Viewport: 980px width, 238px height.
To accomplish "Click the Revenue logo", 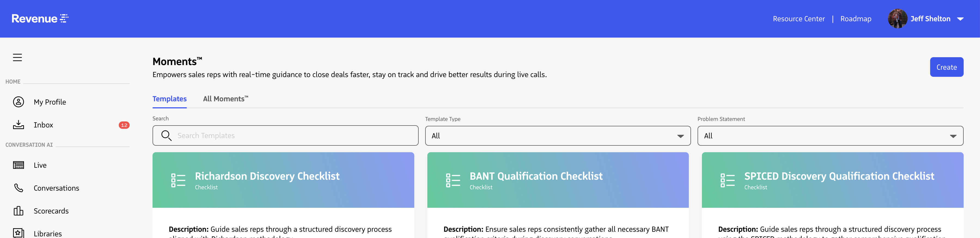I will [x=40, y=19].
